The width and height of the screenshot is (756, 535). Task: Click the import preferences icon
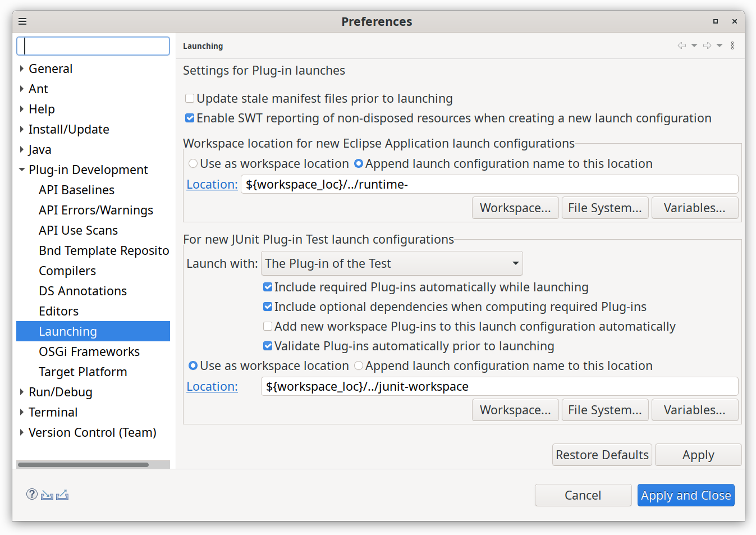tap(47, 495)
